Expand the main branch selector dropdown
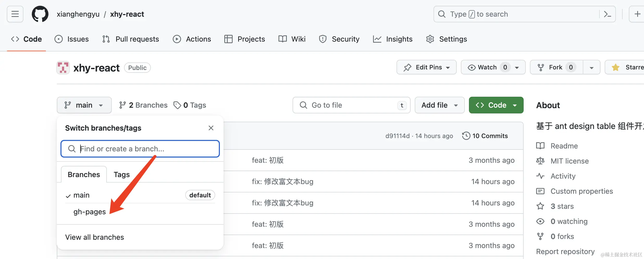 click(84, 105)
